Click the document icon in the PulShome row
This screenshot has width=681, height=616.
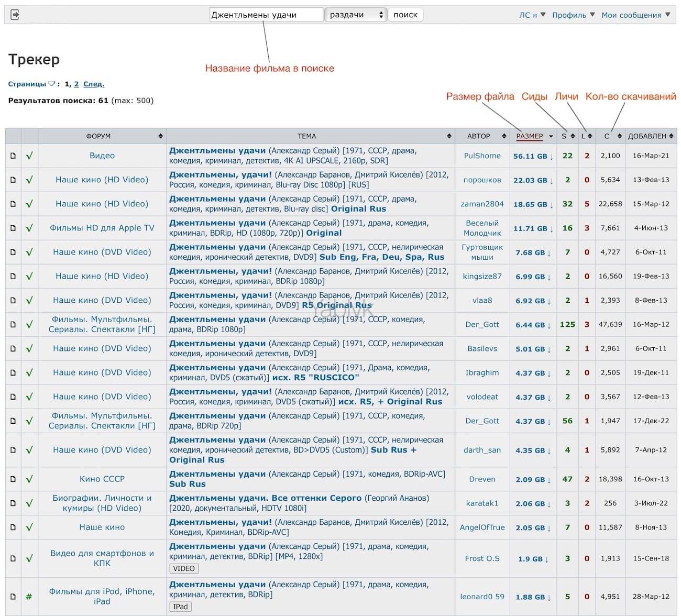14,156
